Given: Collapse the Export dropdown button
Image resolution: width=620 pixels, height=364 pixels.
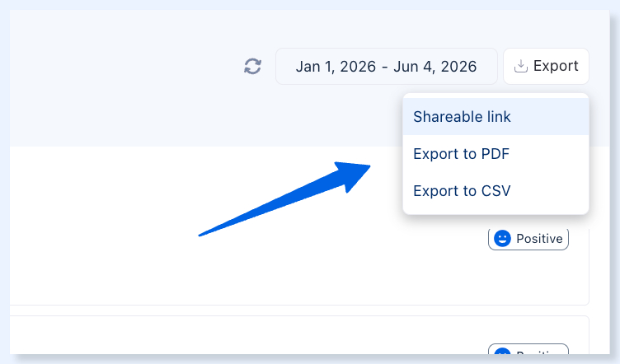Looking at the screenshot, I should [546, 67].
